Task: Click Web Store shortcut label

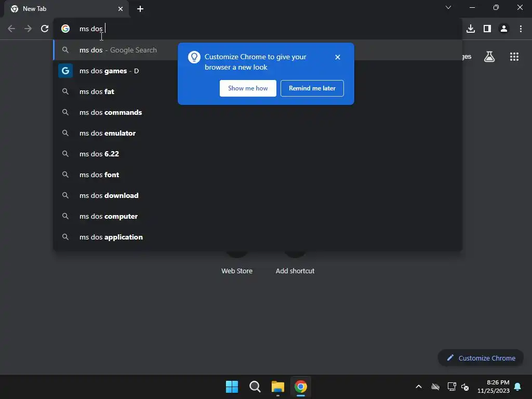Action: point(237,271)
